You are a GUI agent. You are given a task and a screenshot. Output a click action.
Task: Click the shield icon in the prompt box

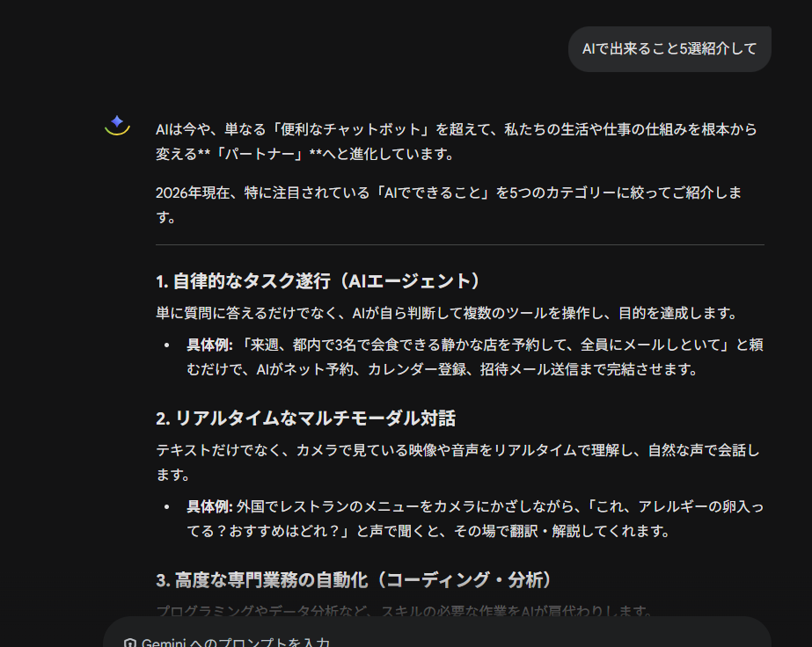(x=130, y=643)
